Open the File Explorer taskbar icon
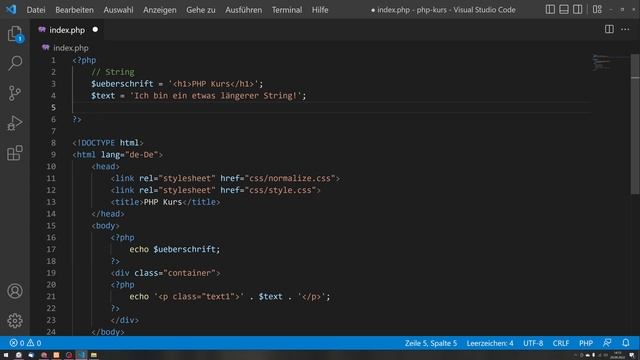Image resolution: width=640 pixels, height=360 pixels. coord(93,355)
